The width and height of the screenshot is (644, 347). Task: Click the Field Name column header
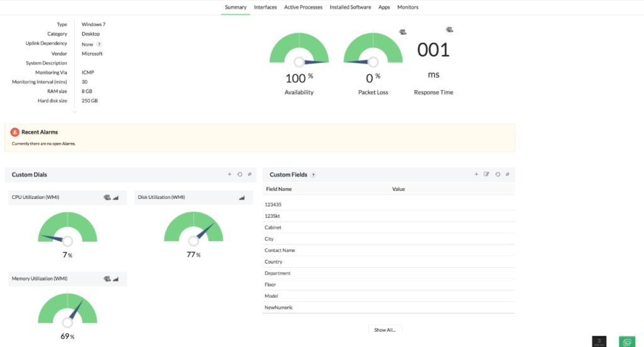click(x=279, y=189)
